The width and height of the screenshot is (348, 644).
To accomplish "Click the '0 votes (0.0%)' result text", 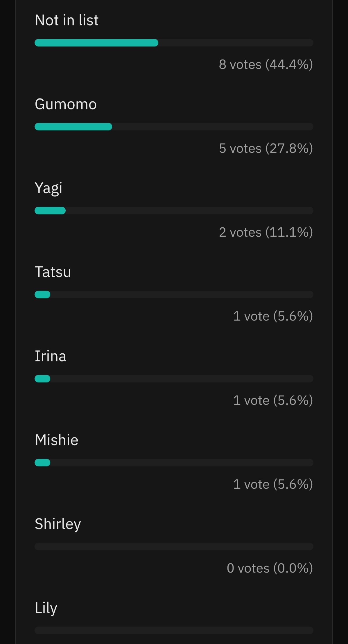I will coord(270,568).
